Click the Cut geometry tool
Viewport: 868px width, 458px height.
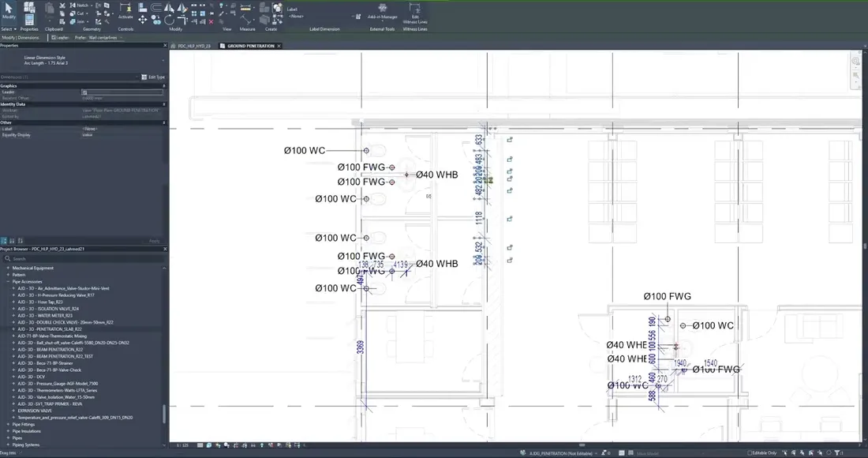click(x=77, y=13)
